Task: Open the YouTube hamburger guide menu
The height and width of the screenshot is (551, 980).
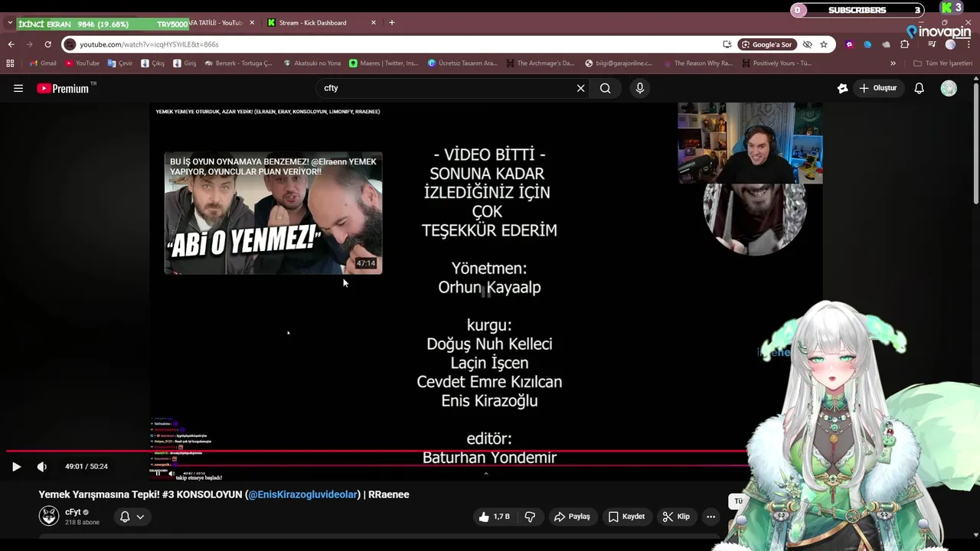Action: [x=18, y=88]
